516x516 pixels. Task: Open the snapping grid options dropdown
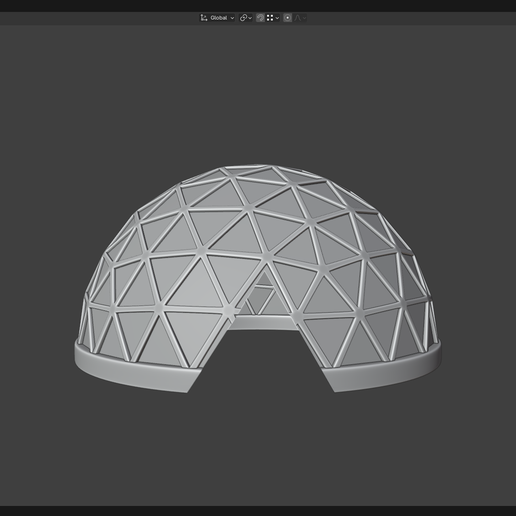click(273, 18)
